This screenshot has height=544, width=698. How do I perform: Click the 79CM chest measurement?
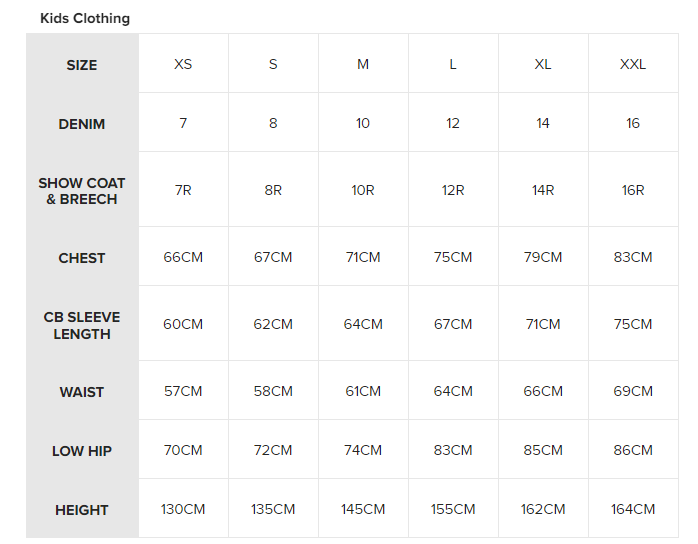543,257
